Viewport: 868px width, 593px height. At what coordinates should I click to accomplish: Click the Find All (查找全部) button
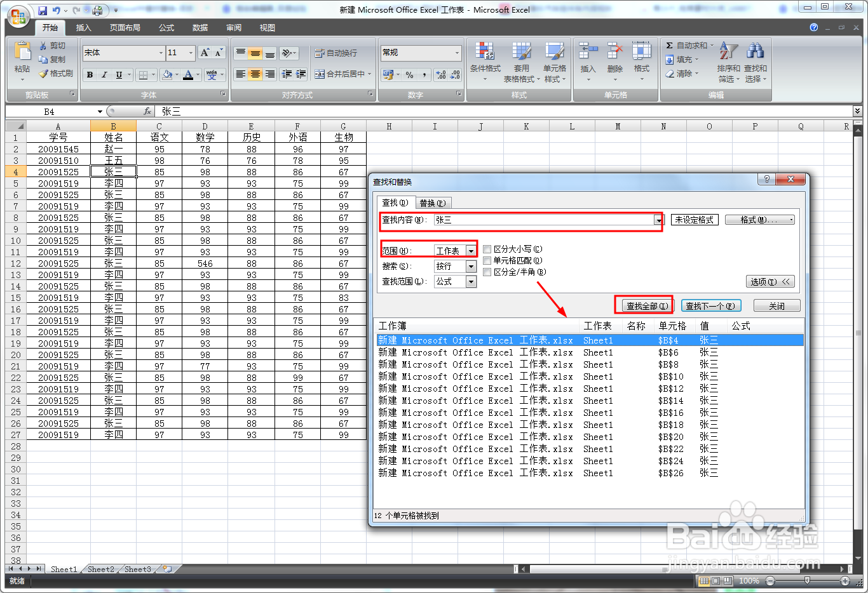point(647,306)
